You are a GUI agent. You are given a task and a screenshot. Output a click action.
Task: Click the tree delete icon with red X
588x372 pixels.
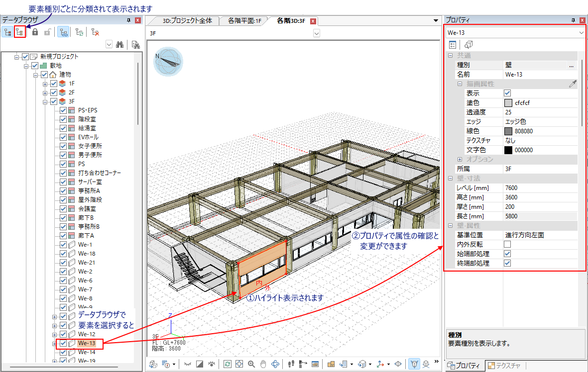click(96, 32)
